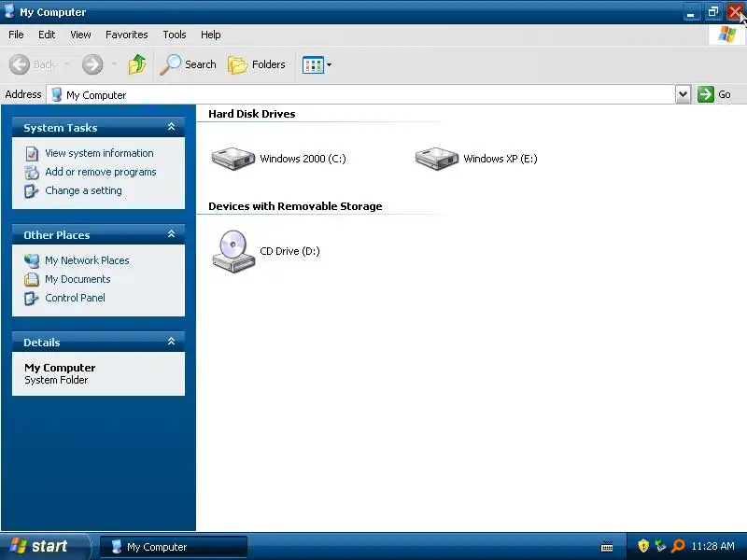Collapse the Details panel
The height and width of the screenshot is (560, 747).
(172, 341)
